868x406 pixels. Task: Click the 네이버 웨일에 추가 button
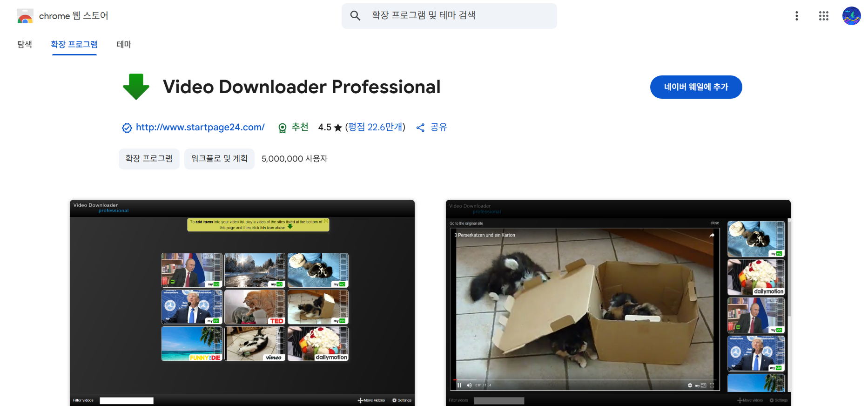696,87
